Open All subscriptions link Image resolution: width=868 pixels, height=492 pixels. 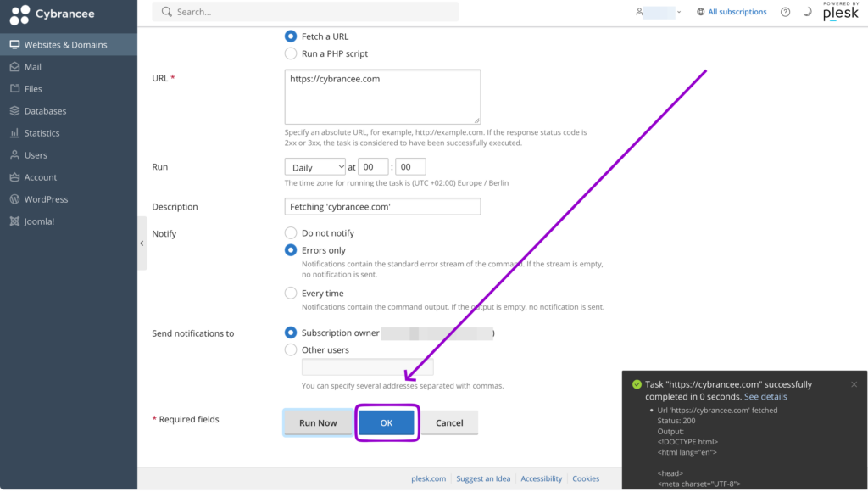pos(737,12)
